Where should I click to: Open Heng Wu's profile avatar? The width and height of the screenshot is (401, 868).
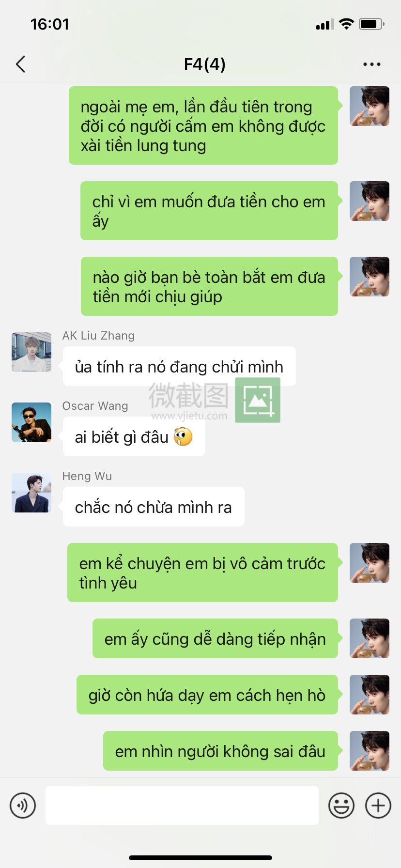pos(31,493)
